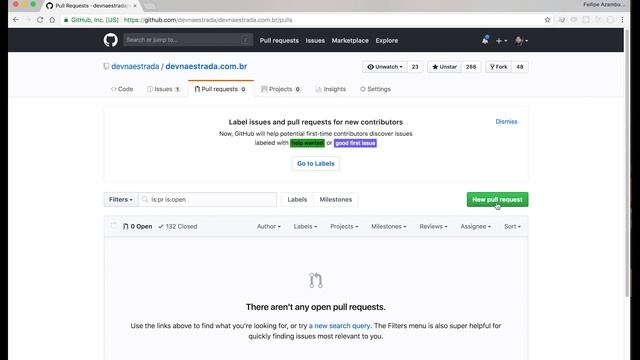Open the plus create-new menu
The height and width of the screenshot is (360, 640).
click(501, 40)
